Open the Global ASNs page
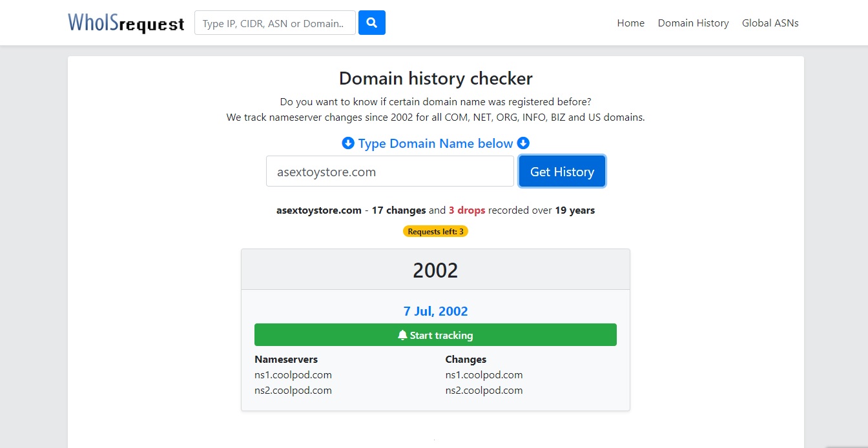The image size is (868, 448). point(770,23)
